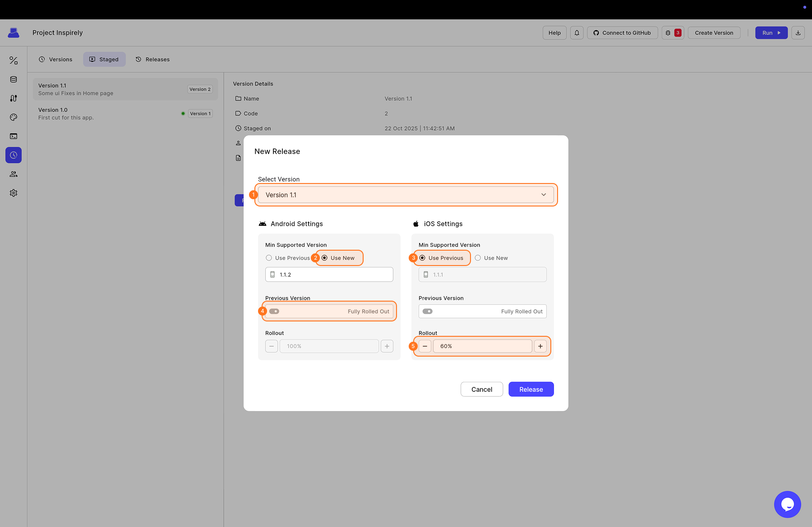Image resolution: width=812 pixels, height=527 pixels.
Task: Switch to the Releases tab
Action: click(x=152, y=60)
